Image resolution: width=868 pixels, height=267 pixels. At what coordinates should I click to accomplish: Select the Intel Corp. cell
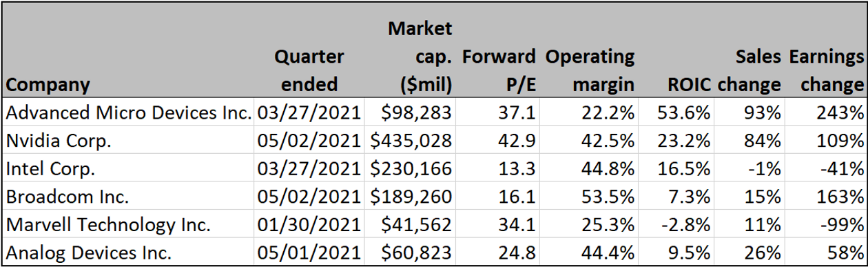pos(128,168)
